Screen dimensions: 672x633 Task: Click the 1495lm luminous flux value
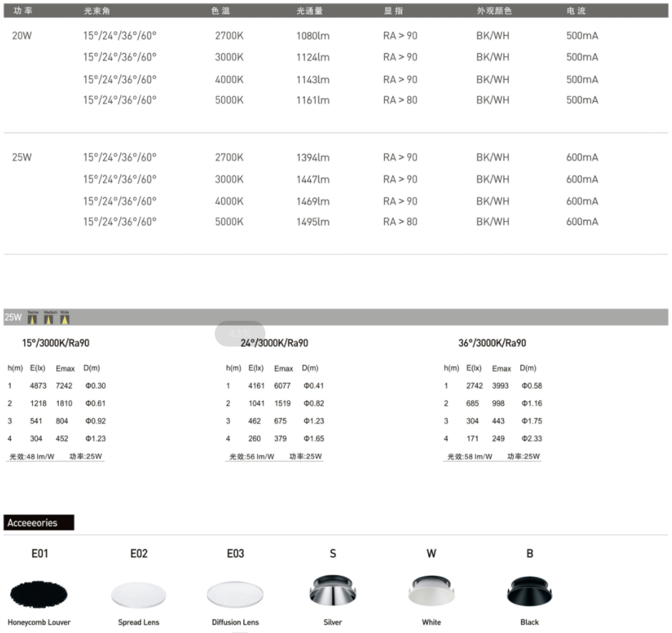pos(313,222)
